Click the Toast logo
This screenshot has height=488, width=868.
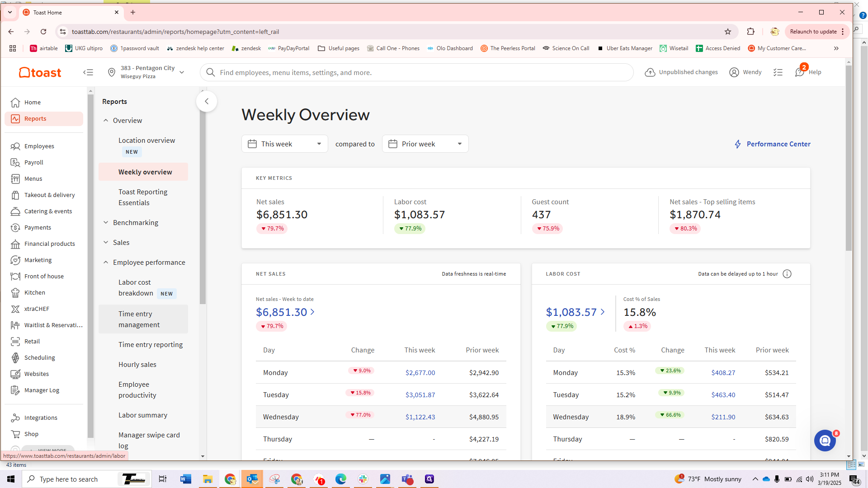pos(40,72)
